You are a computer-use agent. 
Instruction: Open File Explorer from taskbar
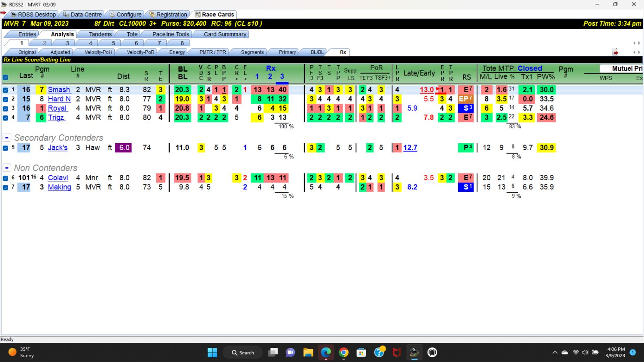pyautogui.click(x=308, y=353)
